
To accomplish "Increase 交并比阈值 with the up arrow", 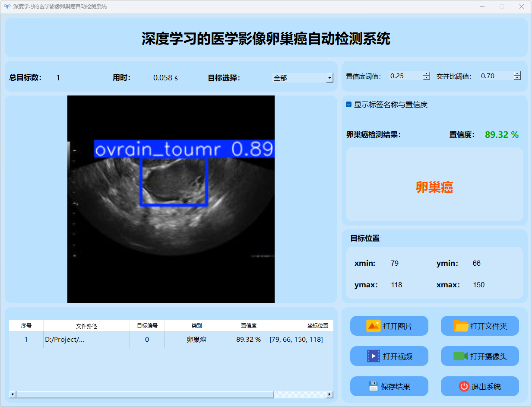I will point(517,73).
